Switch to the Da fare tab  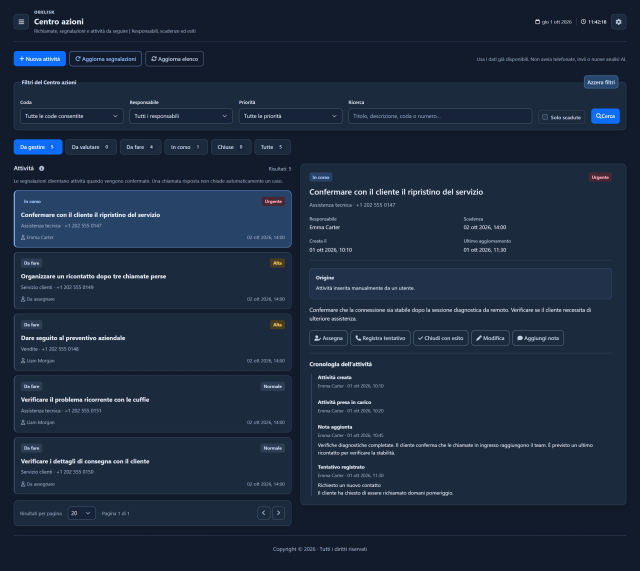pyautogui.click(x=140, y=147)
